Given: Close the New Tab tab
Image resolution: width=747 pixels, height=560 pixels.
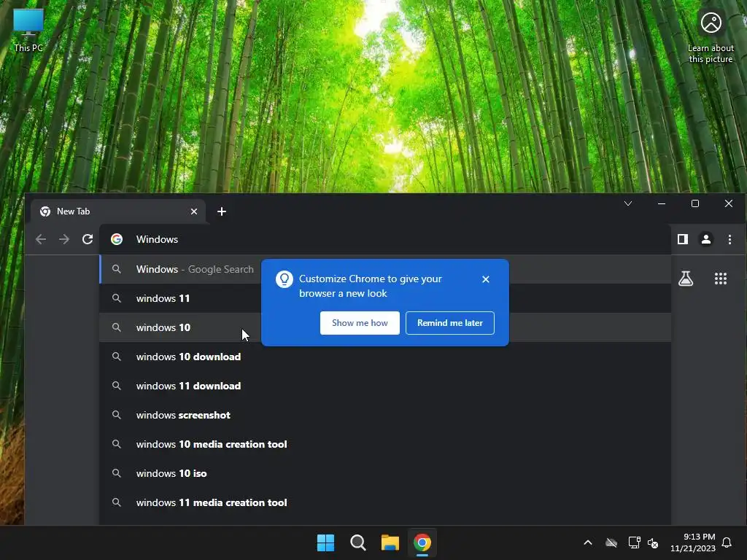Looking at the screenshot, I should click(194, 211).
